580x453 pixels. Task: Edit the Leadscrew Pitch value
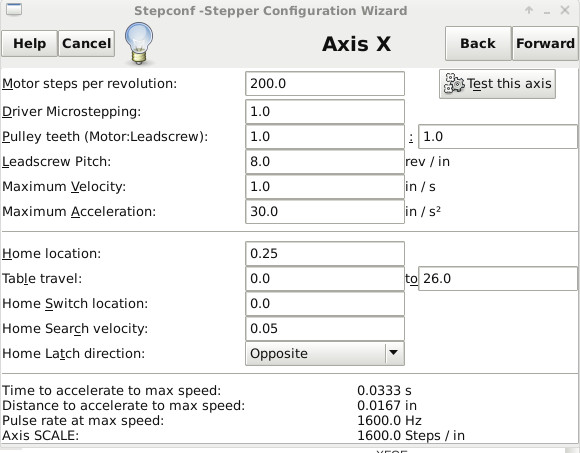point(325,162)
